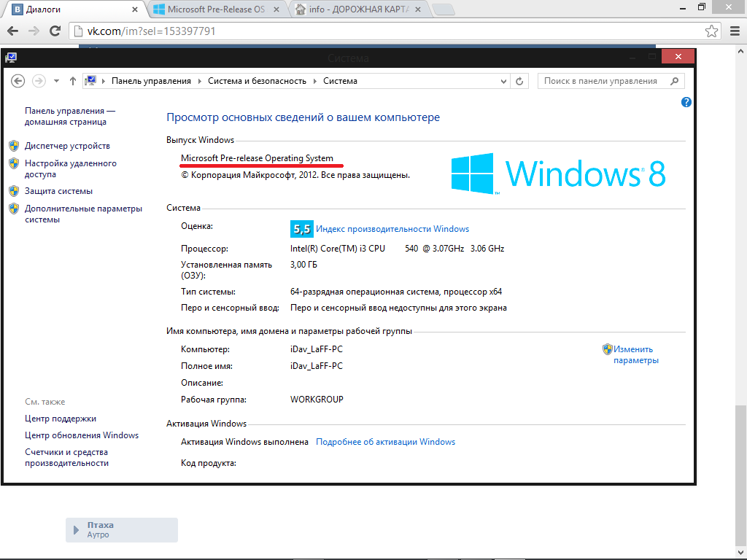Click the browser reload icon
Viewport: 747px width, 560px height.
55,31
